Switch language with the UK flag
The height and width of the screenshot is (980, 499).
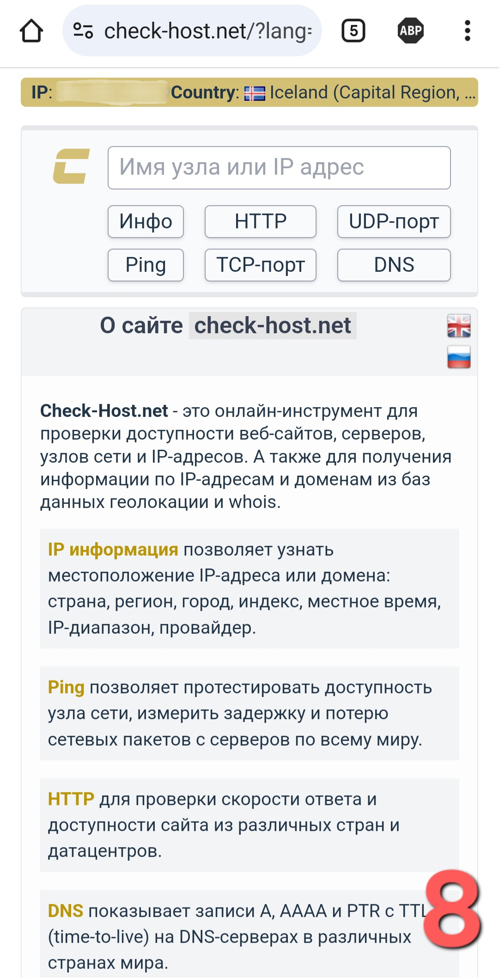click(x=459, y=326)
